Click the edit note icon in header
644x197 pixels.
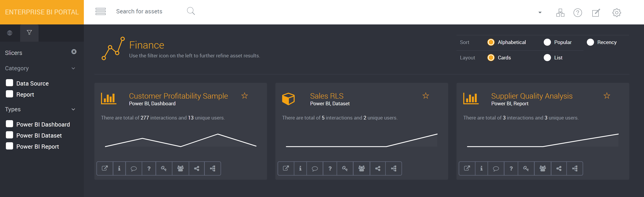coord(596,12)
